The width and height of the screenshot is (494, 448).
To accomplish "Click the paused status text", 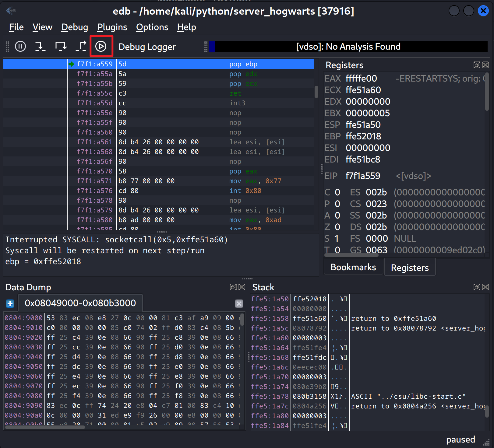I will [x=460, y=439].
